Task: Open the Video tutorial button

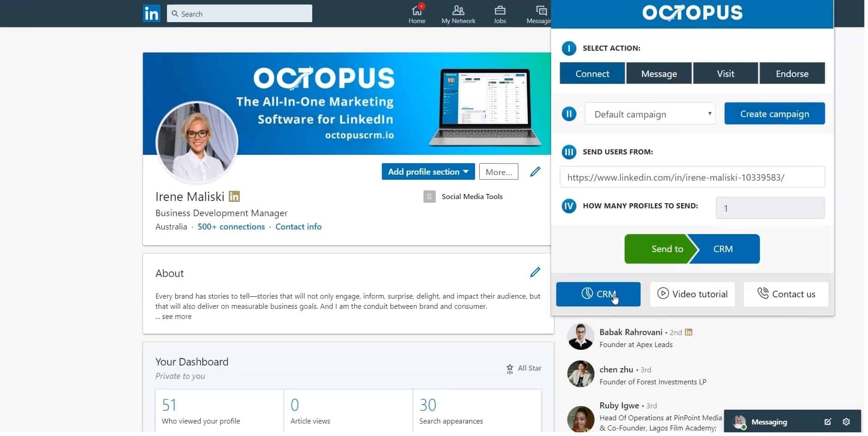Action: point(693,295)
